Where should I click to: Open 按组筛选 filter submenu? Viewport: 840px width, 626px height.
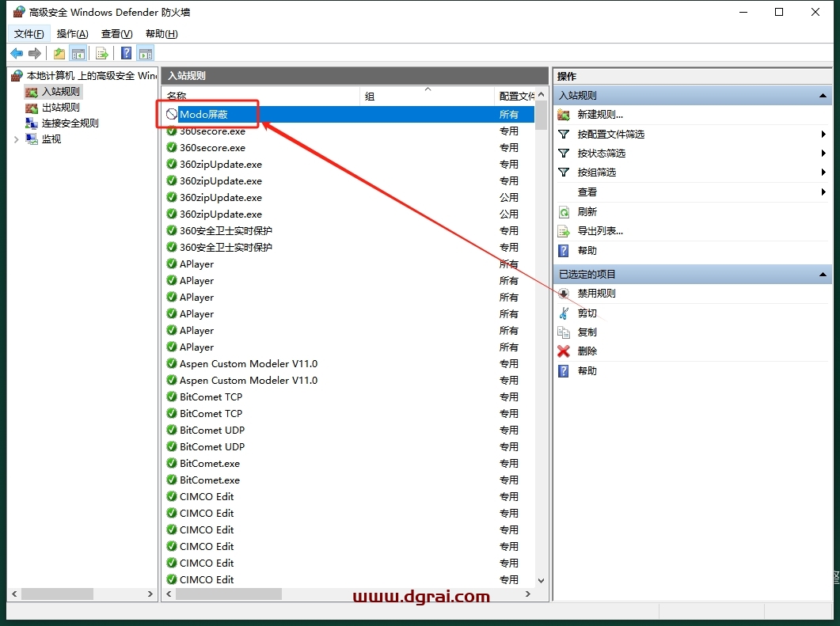596,173
